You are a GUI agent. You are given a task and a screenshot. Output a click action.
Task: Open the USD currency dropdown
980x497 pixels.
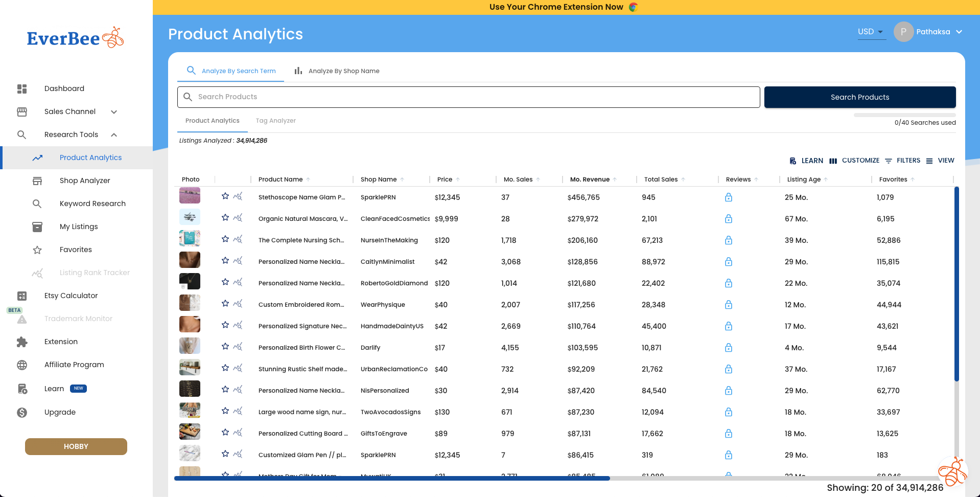[x=871, y=31]
